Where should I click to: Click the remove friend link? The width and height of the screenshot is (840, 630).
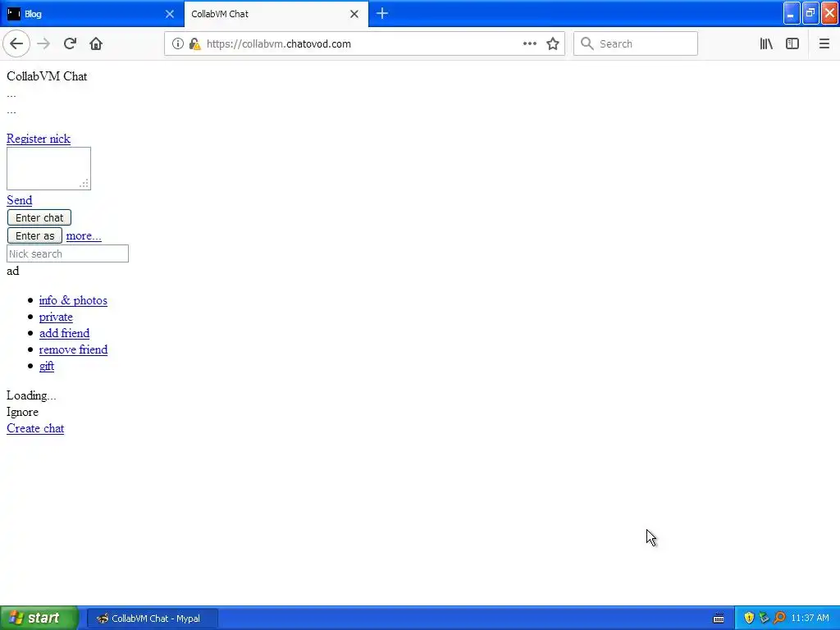(x=73, y=349)
